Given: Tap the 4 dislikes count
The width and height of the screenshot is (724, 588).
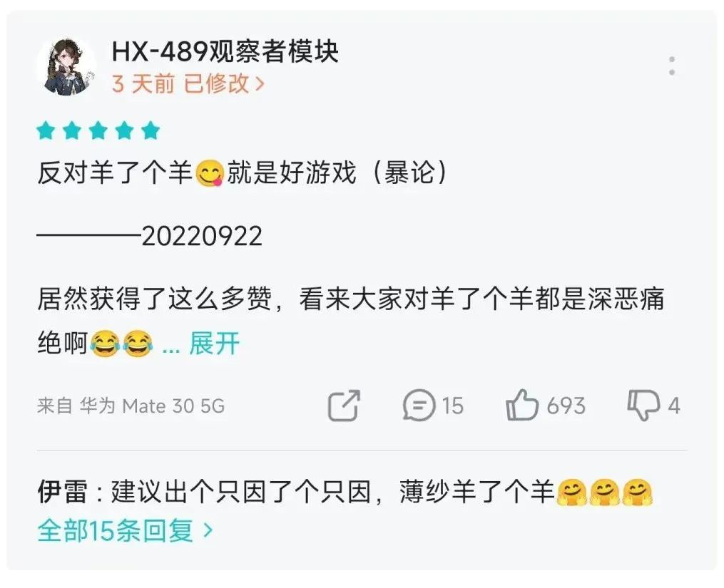Looking at the screenshot, I should [x=674, y=406].
